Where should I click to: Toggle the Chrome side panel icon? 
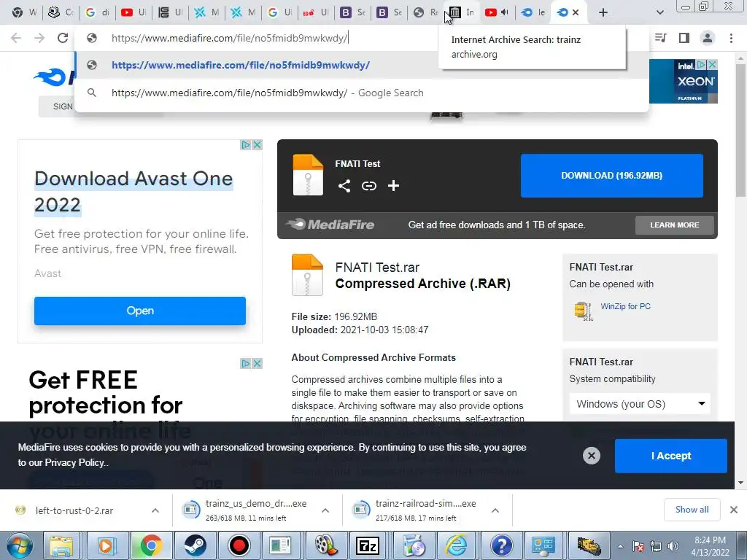684,38
